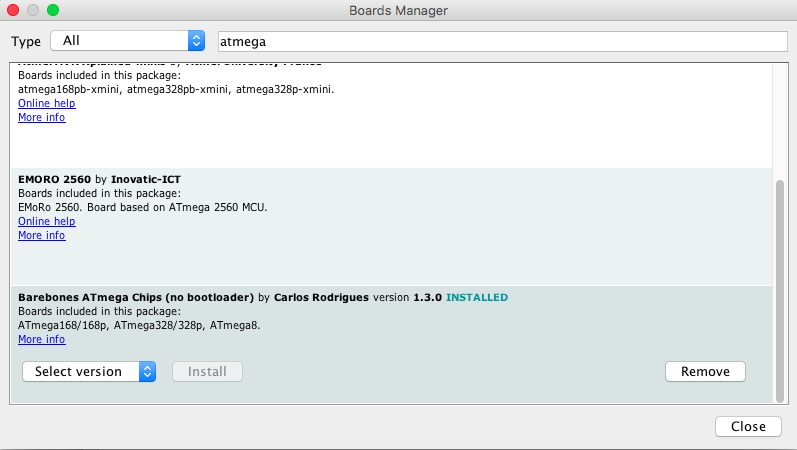The width and height of the screenshot is (797, 450).
Task: Click the EMoRo 2560 board description text
Action: tap(142, 207)
